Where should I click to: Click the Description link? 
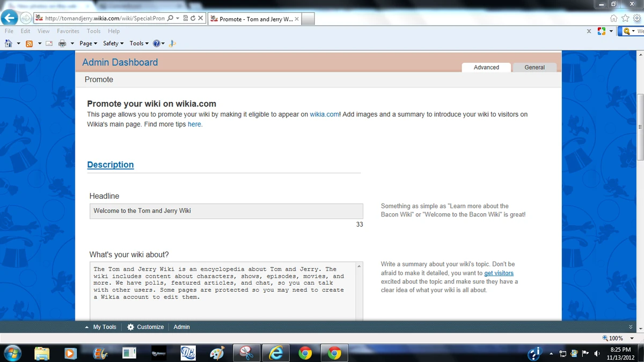click(110, 165)
